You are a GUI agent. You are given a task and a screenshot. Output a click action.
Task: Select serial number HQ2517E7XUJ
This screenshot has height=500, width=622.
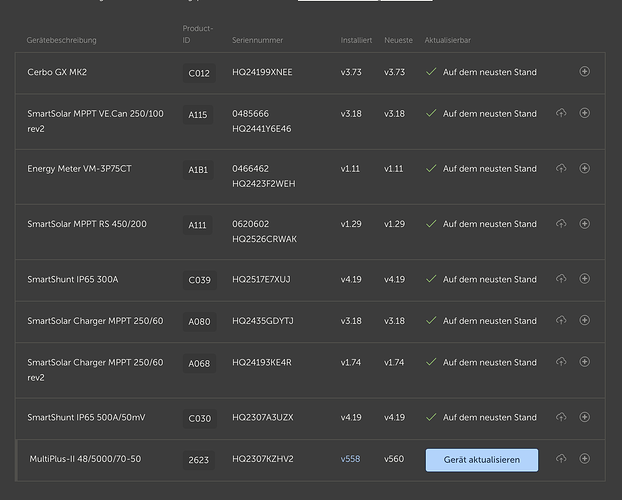pyautogui.click(x=261, y=279)
